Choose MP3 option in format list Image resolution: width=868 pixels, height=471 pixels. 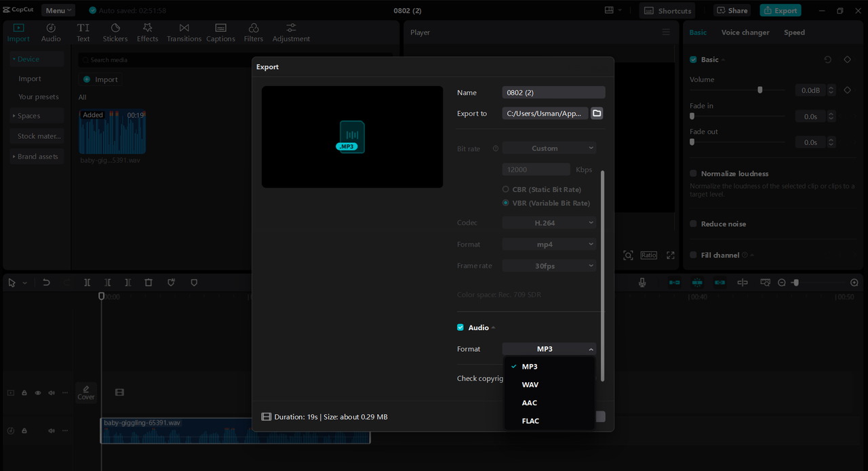coord(549,367)
